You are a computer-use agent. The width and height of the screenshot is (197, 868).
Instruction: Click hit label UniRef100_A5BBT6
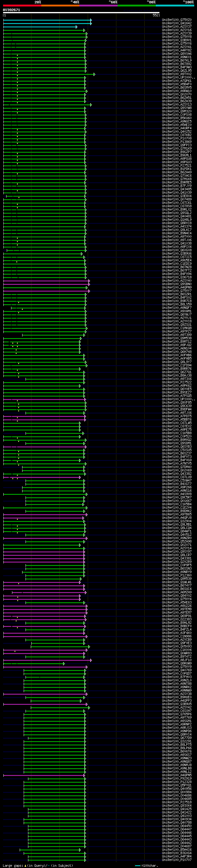[177, 419]
